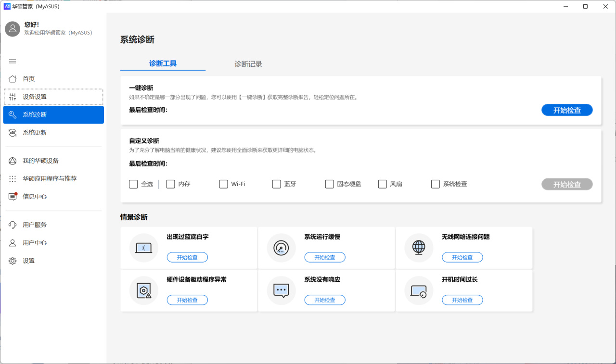Click the hamburger menu icon in sidebar
Screen dimensions: 616x364
point(13,61)
